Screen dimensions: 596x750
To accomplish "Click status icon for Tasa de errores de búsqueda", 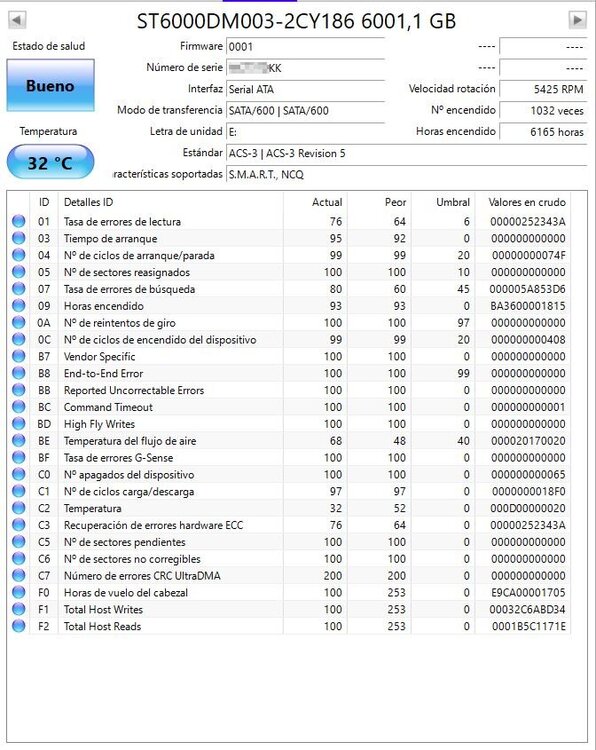I will 19,288.
